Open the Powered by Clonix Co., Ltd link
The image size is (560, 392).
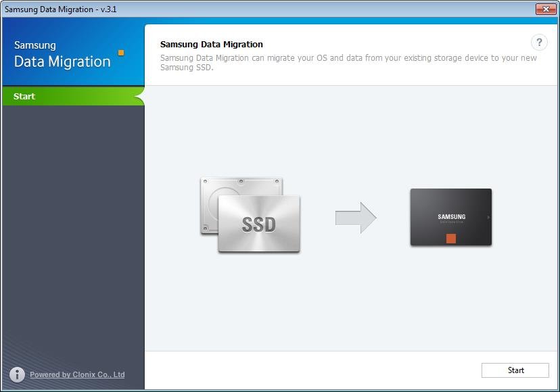(77, 374)
